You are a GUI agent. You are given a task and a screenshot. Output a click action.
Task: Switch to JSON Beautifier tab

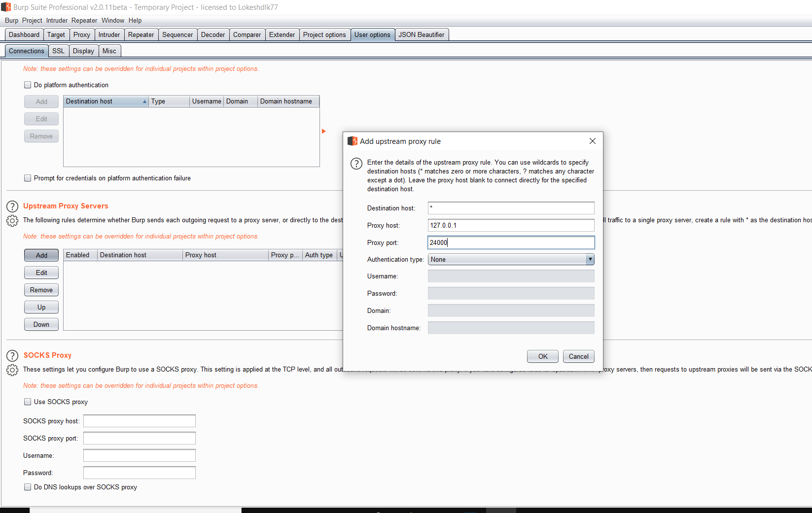coord(422,34)
